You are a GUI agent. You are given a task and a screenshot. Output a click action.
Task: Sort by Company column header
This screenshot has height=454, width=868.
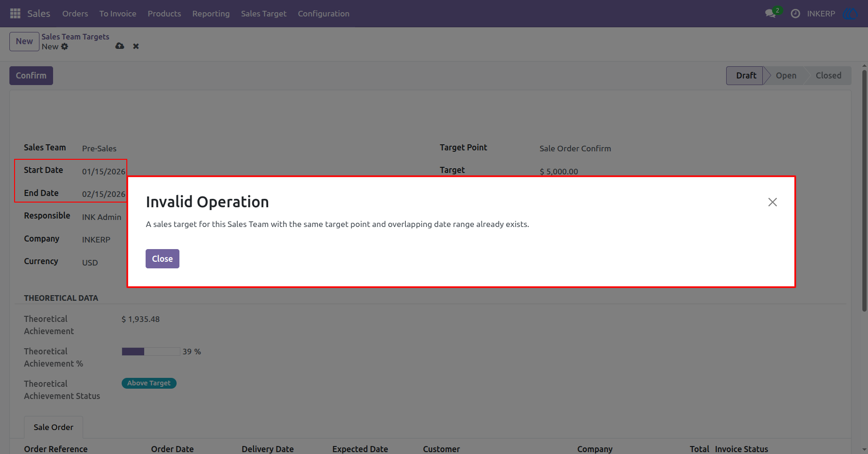tap(595, 449)
